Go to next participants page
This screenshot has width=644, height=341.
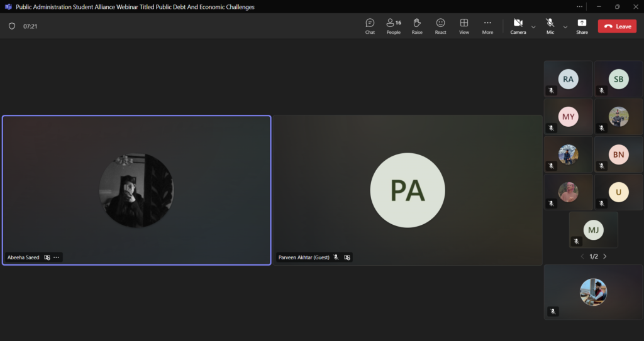(604, 256)
